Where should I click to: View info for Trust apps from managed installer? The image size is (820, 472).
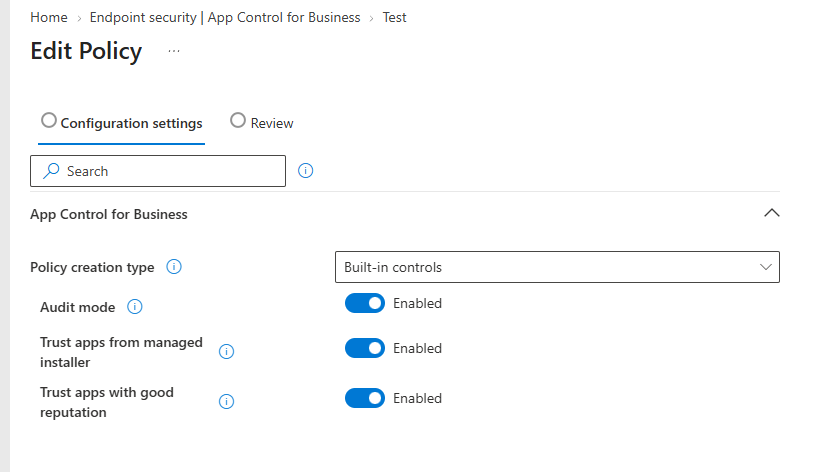pyautogui.click(x=226, y=351)
